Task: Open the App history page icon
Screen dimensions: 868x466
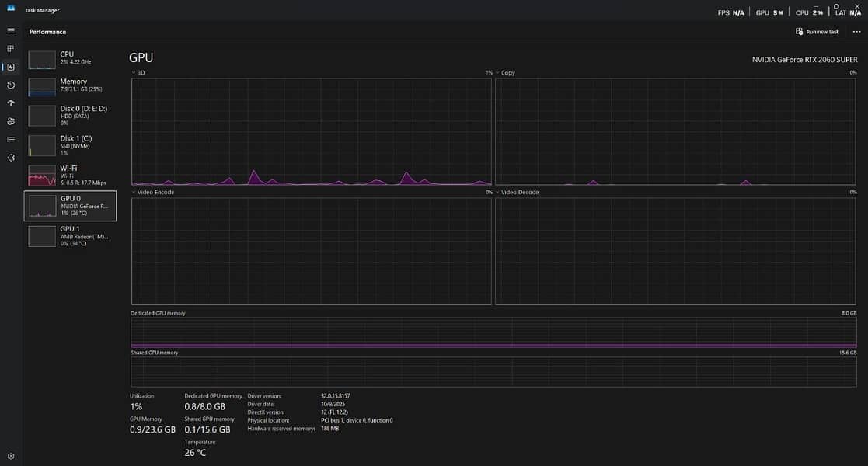Action: coord(11,85)
